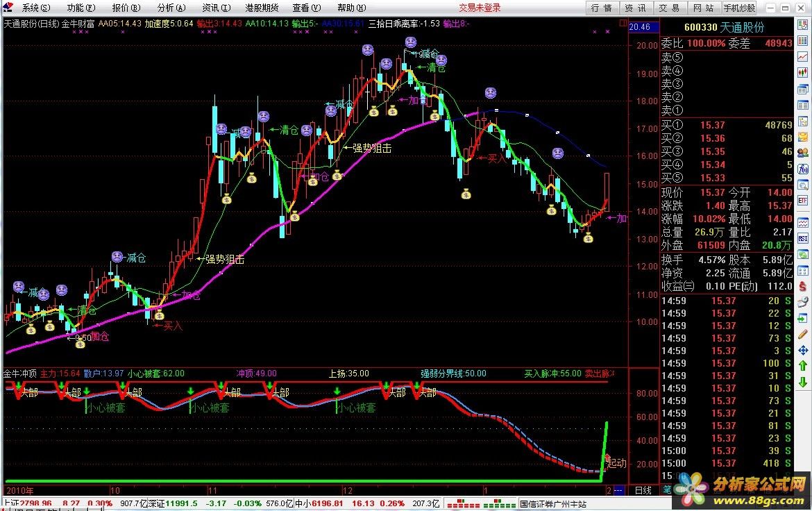Click the green down arrow icon in sidebar

(x=803, y=383)
